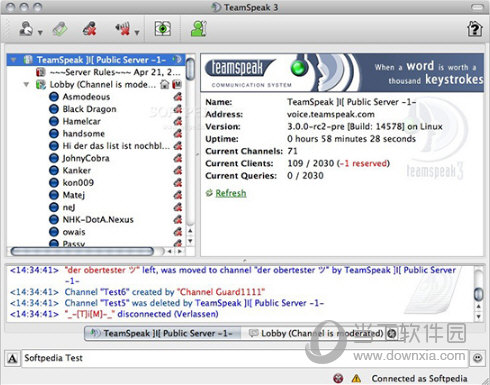Close the Lobby chat tab
The width and height of the screenshot is (490, 385).
point(392,333)
